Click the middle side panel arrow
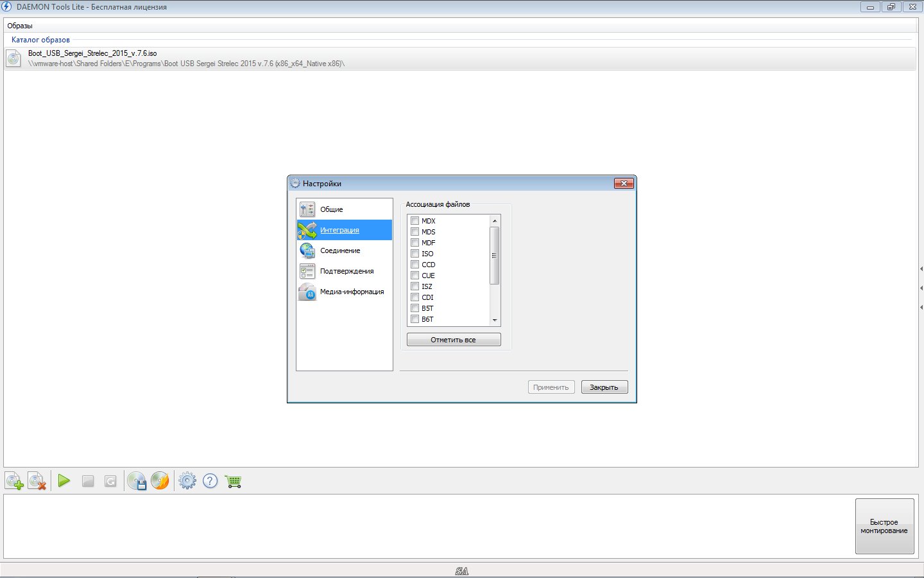The width and height of the screenshot is (924, 578). point(921,288)
